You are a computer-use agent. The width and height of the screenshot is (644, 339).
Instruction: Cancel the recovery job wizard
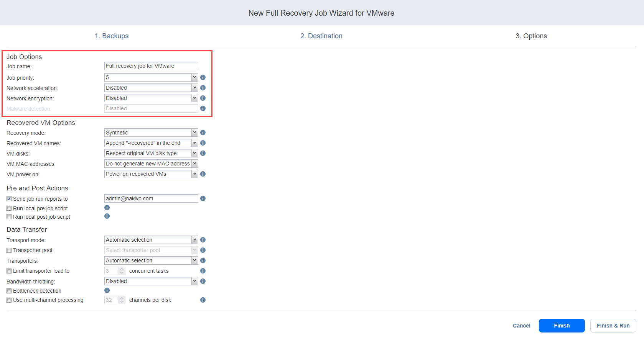[x=521, y=326]
